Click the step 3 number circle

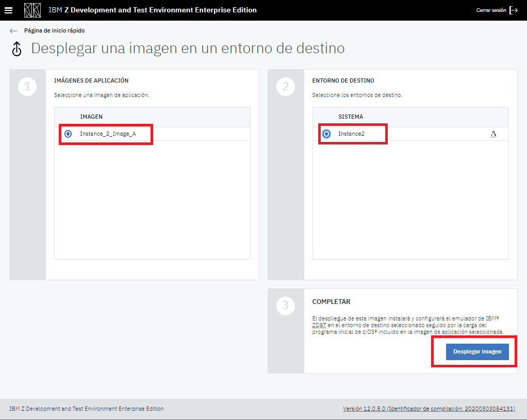click(x=286, y=306)
